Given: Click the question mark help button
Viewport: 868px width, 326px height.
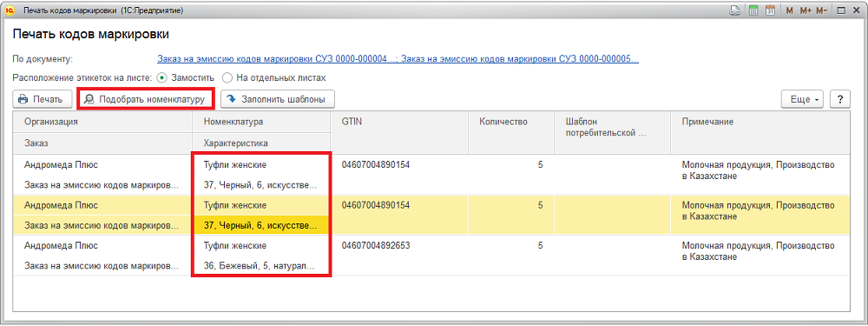Looking at the screenshot, I should point(841,100).
